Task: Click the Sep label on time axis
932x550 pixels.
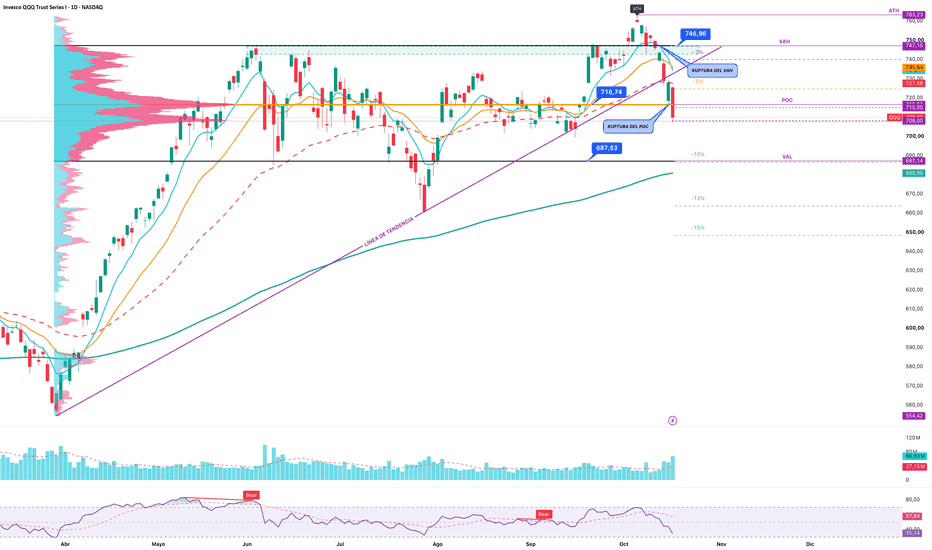Action: [531, 544]
